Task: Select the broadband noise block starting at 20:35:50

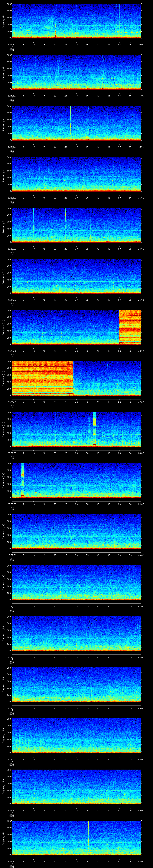Action: pyautogui.click(x=130, y=327)
